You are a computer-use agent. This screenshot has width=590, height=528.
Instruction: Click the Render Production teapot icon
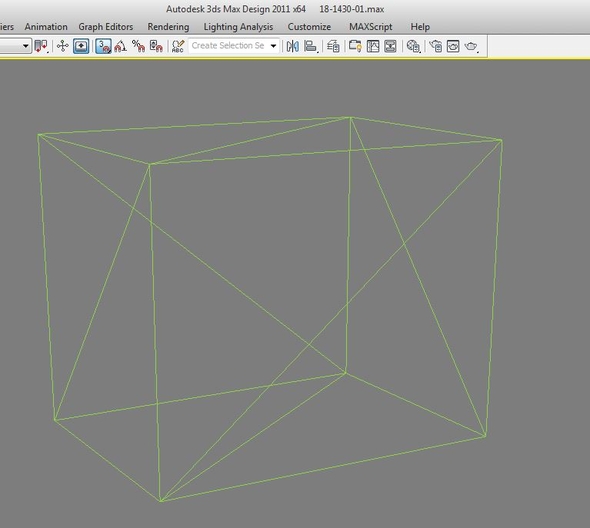click(x=471, y=46)
